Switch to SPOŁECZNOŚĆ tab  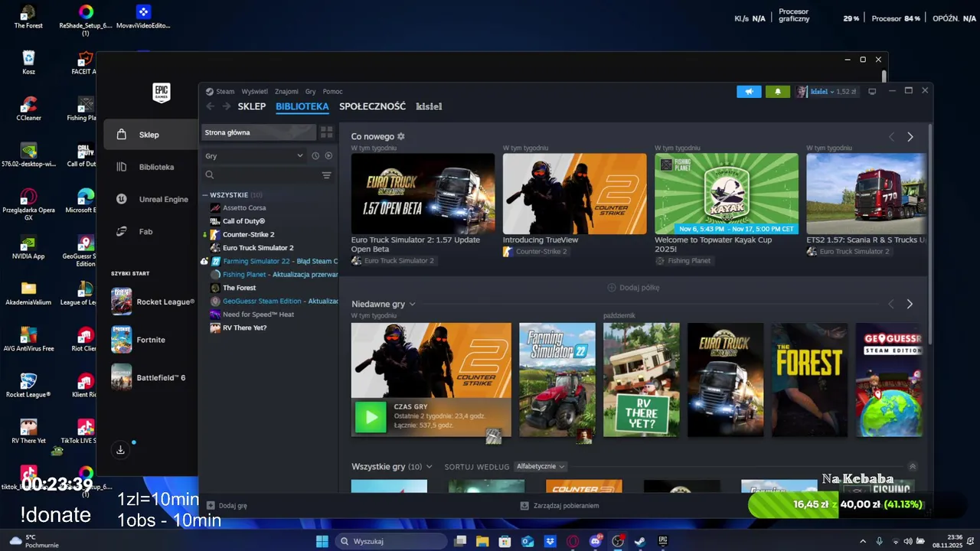372,106
